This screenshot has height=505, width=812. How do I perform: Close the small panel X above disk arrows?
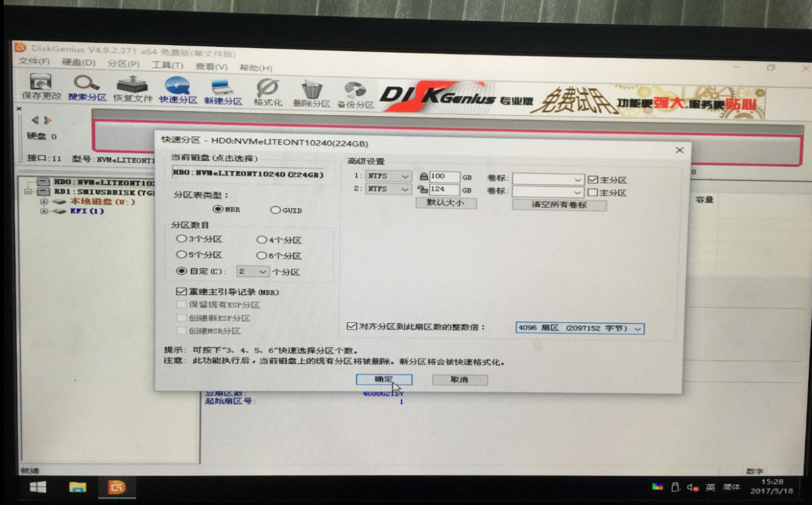[x=19, y=108]
